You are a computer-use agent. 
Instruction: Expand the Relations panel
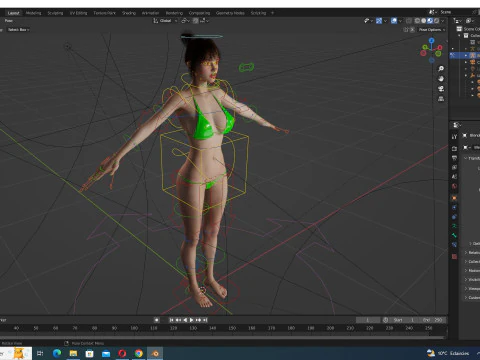point(472,252)
